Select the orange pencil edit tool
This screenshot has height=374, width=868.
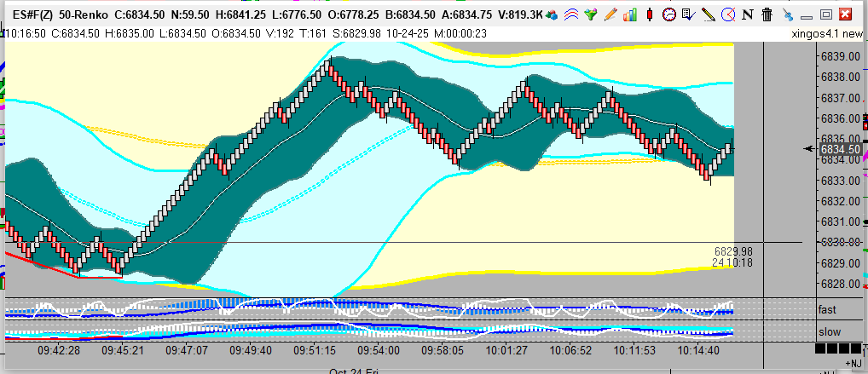click(609, 14)
